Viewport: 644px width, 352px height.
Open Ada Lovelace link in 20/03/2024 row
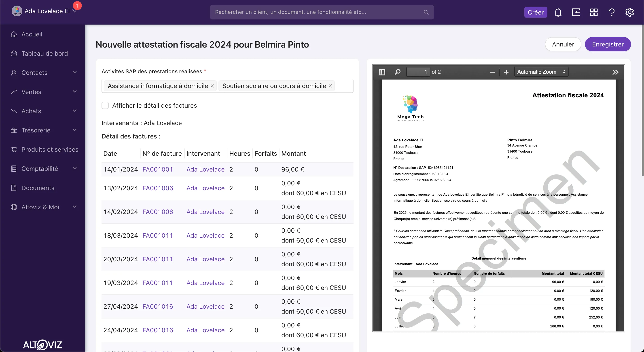tap(205, 259)
